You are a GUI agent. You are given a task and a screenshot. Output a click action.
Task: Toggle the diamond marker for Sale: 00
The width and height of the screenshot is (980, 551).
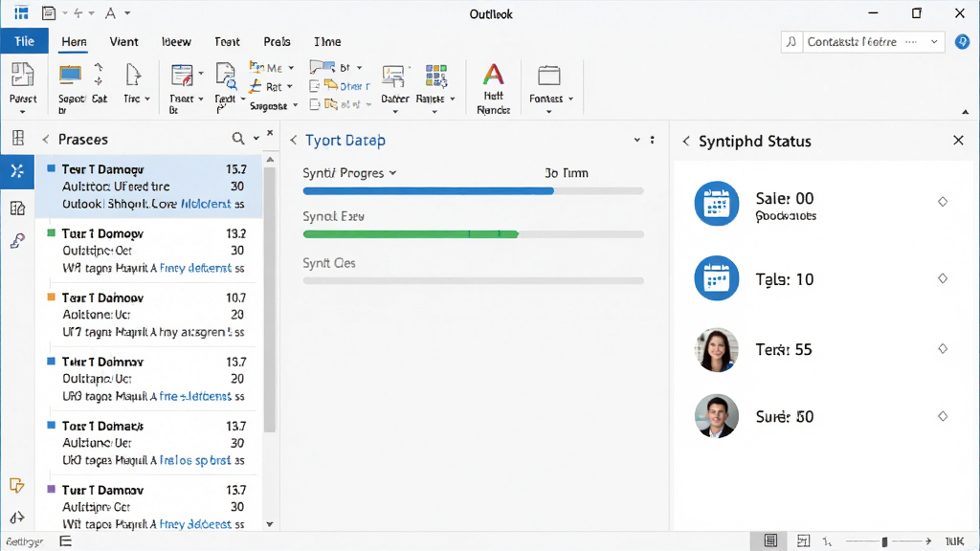point(943,201)
